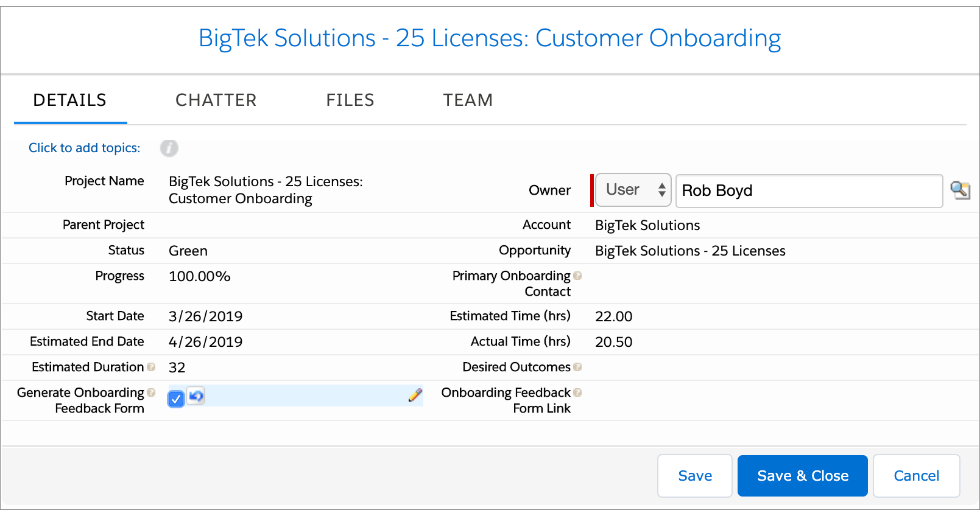Open help icon beside Estimated Duration
980x516 pixels.
tap(151, 367)
